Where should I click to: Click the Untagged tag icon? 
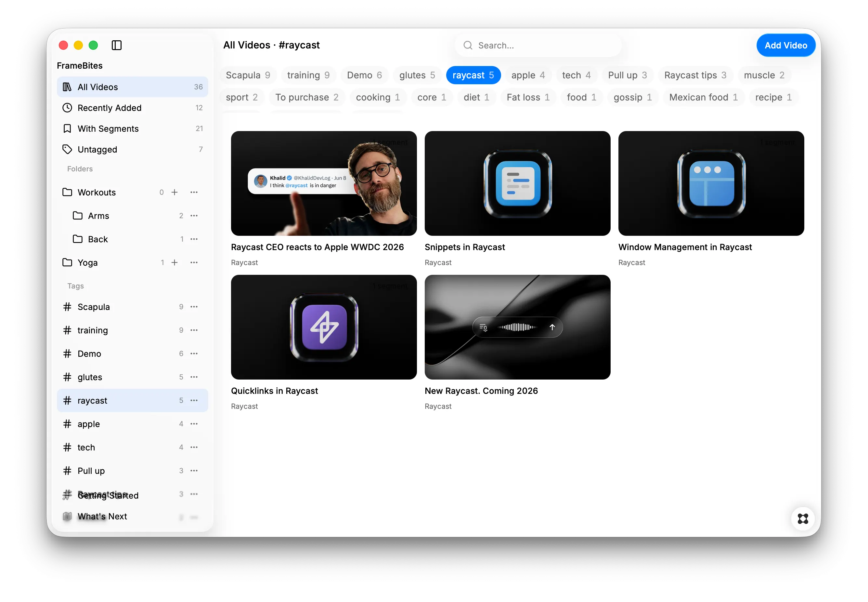click(x=67, y=149)
